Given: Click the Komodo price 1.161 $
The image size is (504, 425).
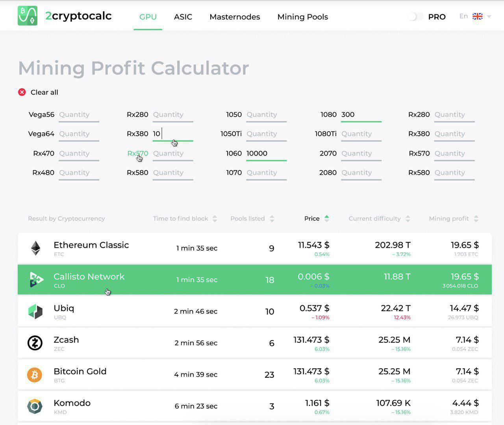Looking at the screenshot, I should coord(317,403).
